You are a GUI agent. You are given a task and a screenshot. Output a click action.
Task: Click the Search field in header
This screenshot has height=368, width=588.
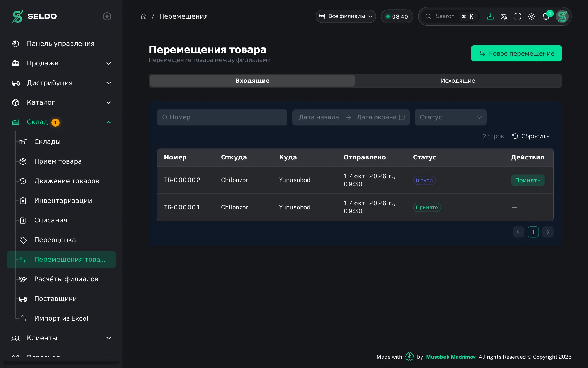pos(450,16)
